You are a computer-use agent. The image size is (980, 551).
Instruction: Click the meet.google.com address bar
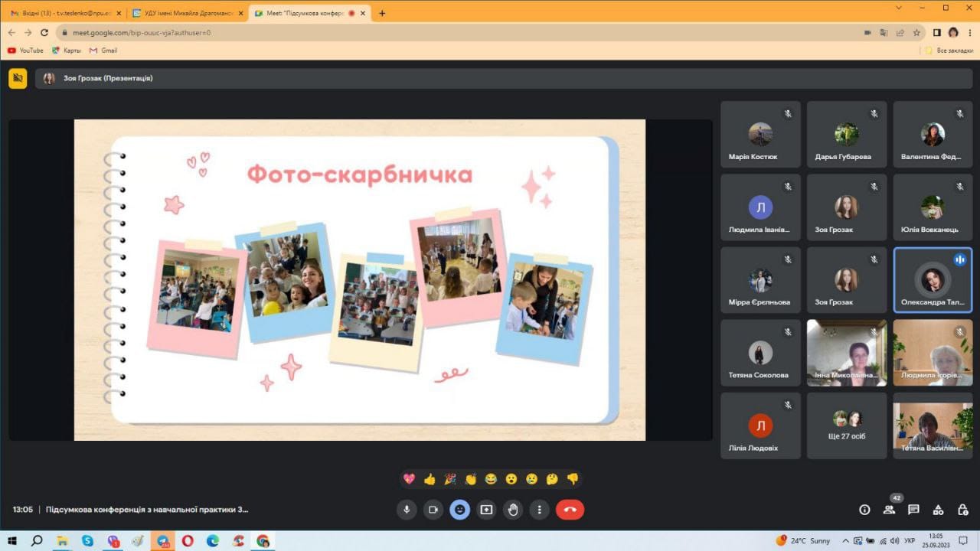click(x=459, y=33)
